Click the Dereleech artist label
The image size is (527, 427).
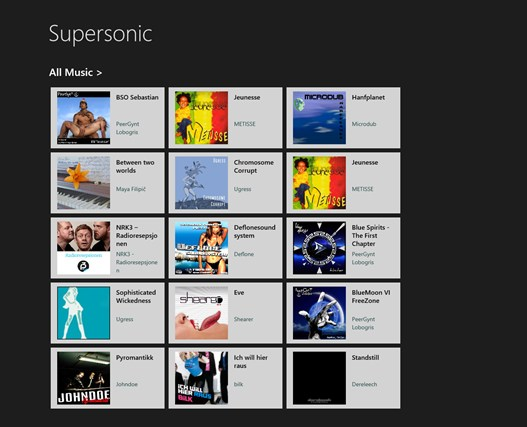point(364,384)
